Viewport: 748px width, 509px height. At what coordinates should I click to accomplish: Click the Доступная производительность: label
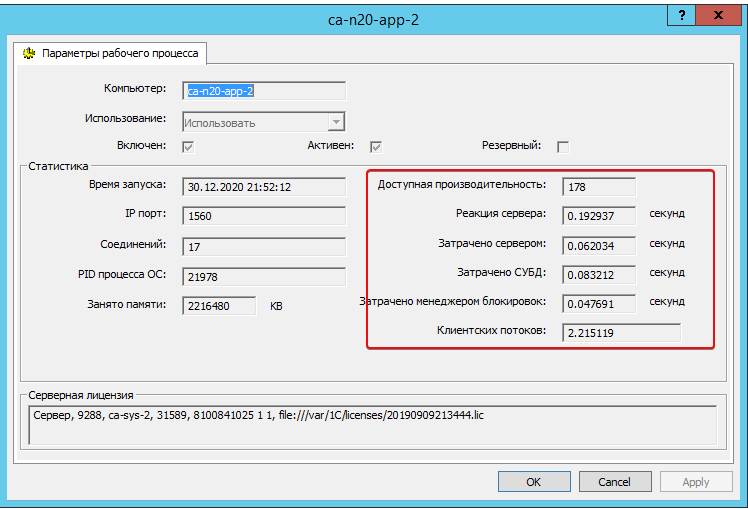[462, 185]
